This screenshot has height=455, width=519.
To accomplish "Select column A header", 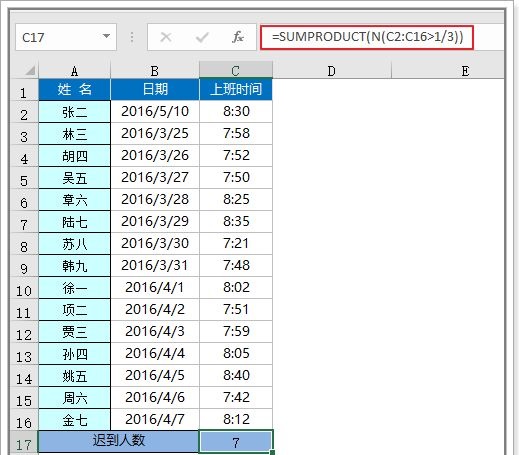I will pyautogui.click(x=74, y=70).
